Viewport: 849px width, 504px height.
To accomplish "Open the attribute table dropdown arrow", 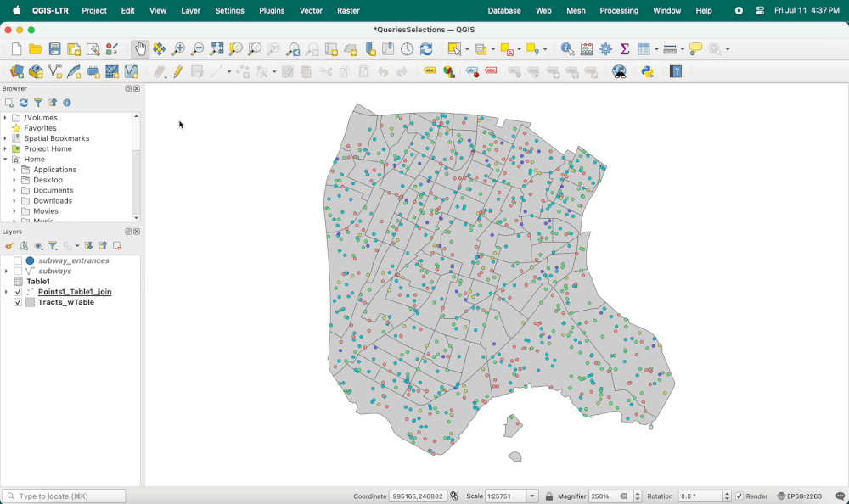I will [656, 49].
